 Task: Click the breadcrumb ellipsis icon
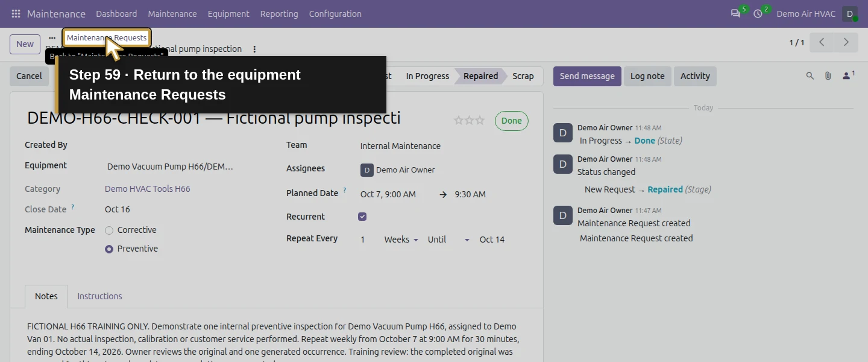(52, 37)
